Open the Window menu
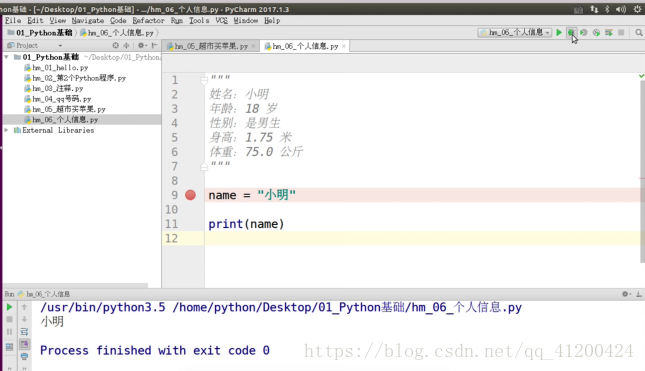This screenshot has height=371, width=645. [x=246, y=21]
